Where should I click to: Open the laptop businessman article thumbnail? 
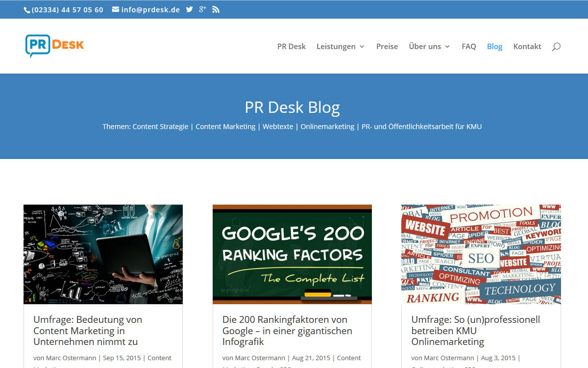coord(103,254)
